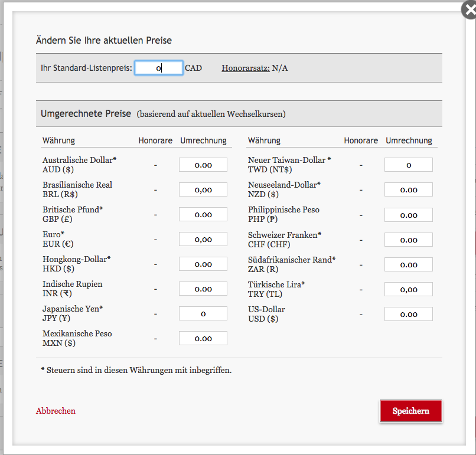This screenshot has width=476, height=455.
Task: Focus the Neuseeland-Dollar NZD conversion field
Action: [x=408, y=189]
